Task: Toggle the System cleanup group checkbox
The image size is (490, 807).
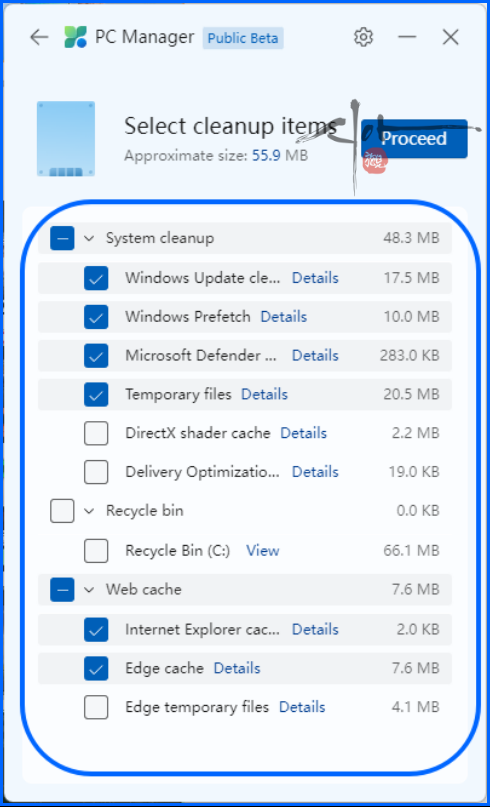Action: coord(62,238)
